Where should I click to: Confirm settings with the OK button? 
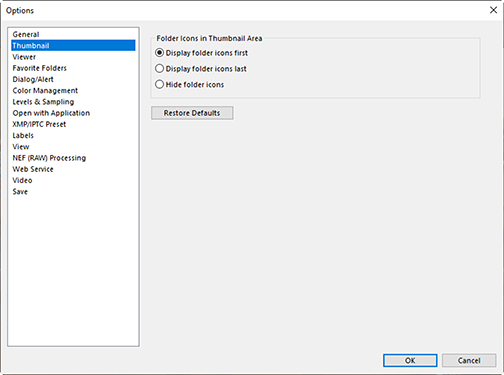click(x=410, y=360)
